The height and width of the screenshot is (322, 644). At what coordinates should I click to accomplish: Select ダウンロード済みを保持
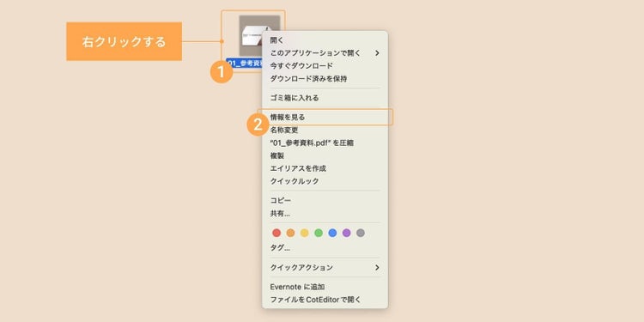pyautogui.click(x=325, y=78)
